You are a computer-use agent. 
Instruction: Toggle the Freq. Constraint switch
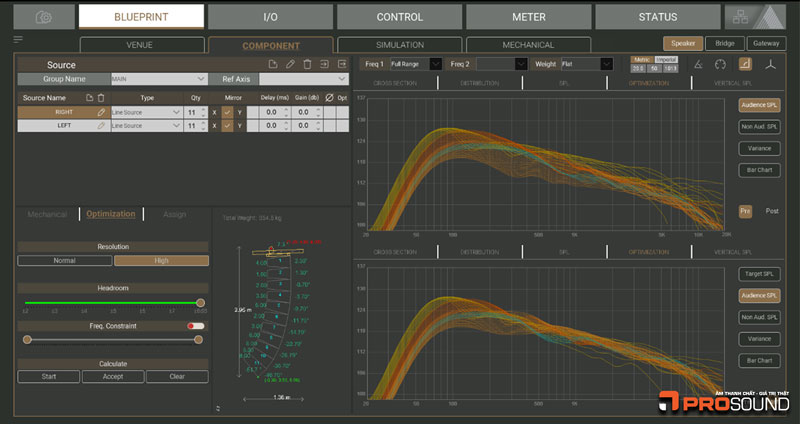196,326
